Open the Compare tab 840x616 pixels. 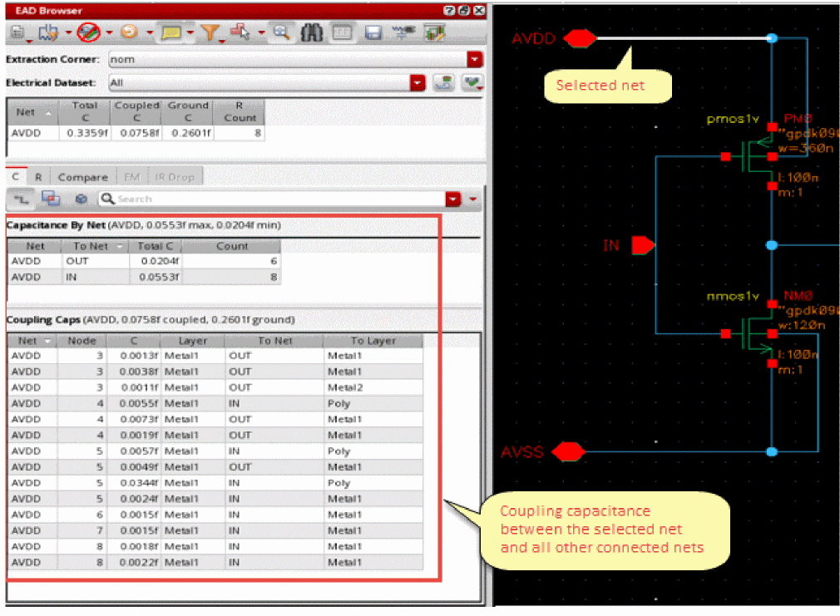(82, 177)
